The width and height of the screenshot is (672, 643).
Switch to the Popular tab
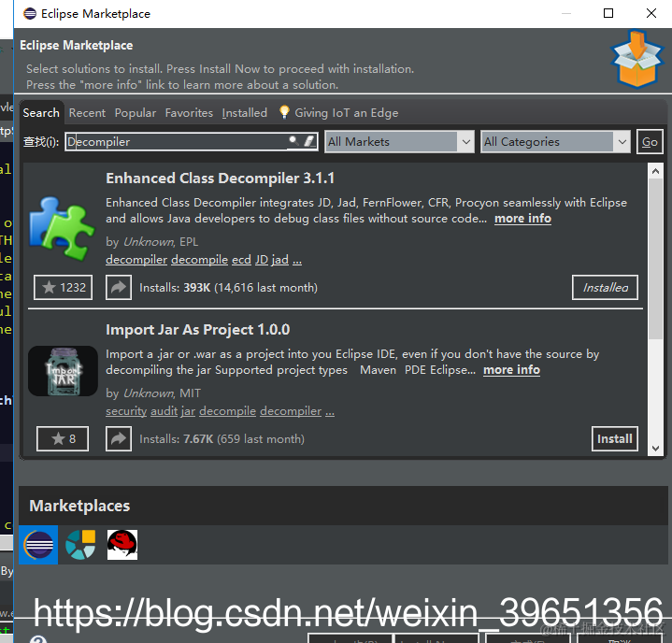click(136, 113)
